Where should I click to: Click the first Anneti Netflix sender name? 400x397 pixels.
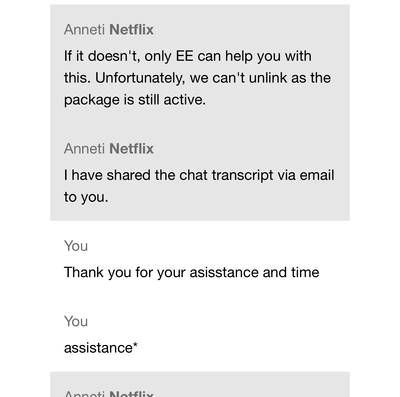click(109, 30)
